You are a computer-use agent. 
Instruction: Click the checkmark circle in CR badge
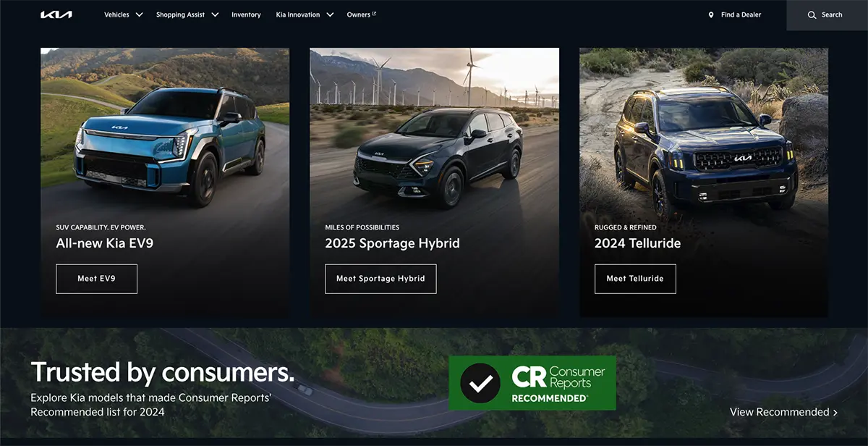point(480,383)
